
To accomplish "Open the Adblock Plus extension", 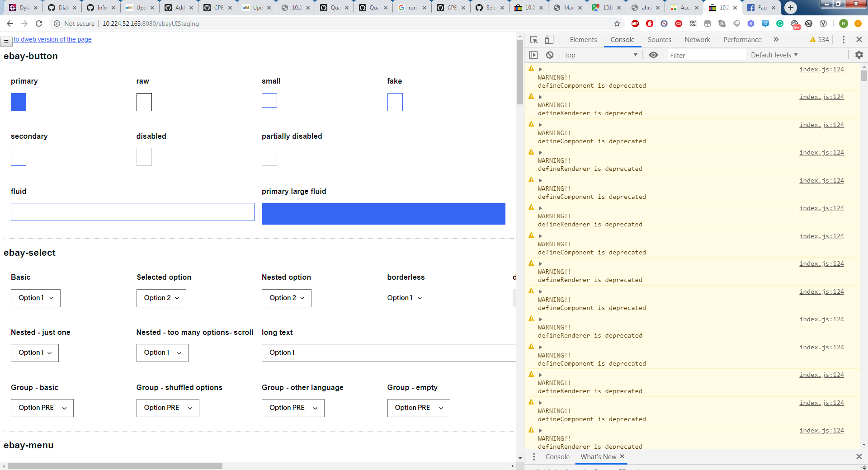I will (x=635, y=23).
